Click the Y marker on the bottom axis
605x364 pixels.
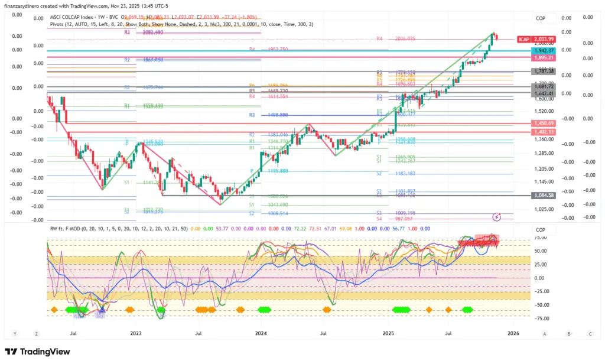click(x=15, y=334)
